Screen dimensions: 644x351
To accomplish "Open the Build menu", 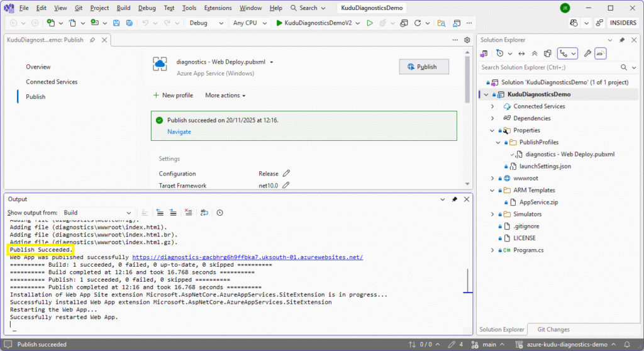I will (x=123, y=8).
